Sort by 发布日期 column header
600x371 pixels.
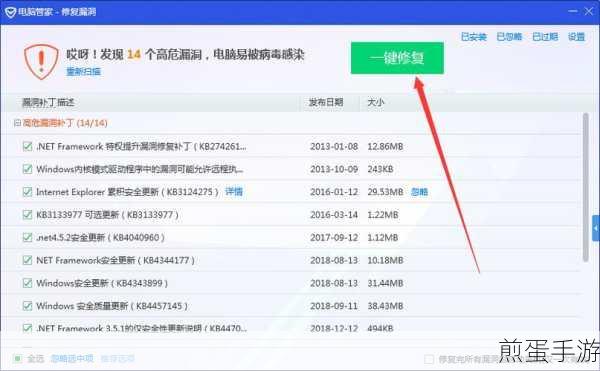coord(326,102)
